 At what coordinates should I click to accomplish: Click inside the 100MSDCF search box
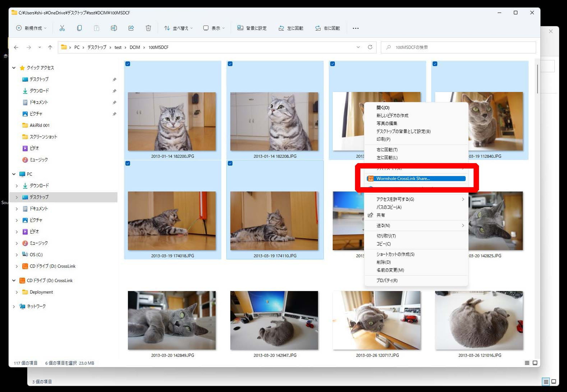[x=458, y=47]
